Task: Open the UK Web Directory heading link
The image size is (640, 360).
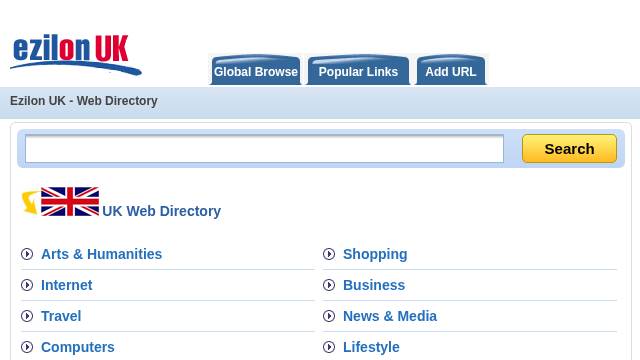Action: click(x=162, y=211)
